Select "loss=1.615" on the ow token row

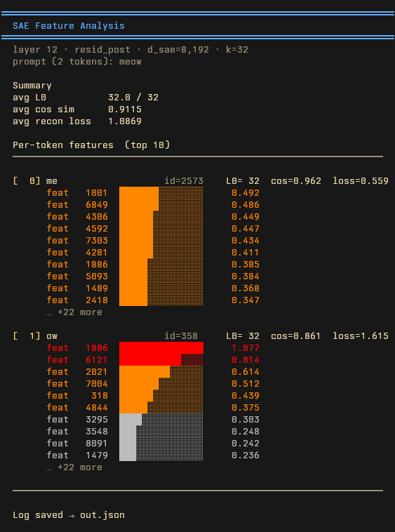(361, 336)
